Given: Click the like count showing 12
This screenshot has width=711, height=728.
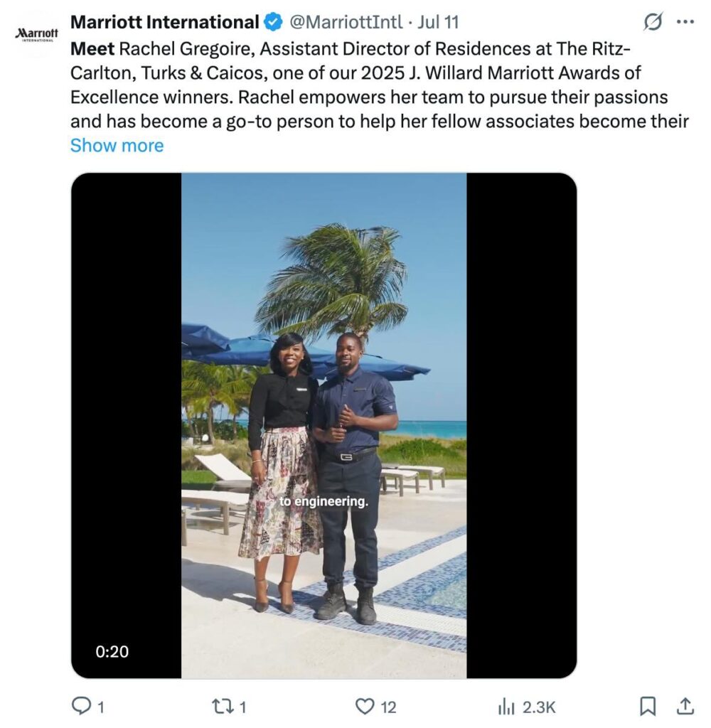Looking at the screenshot, I should [388, 707].
